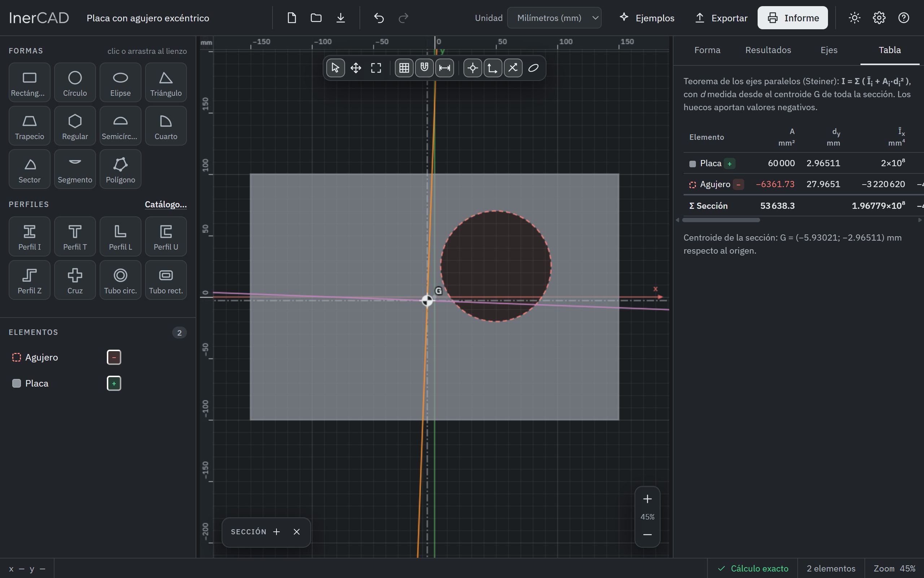Toggle dimensions display in canvas toolbar
The height and width of the screenshot is (578, 924).
[x=444, y=68]
